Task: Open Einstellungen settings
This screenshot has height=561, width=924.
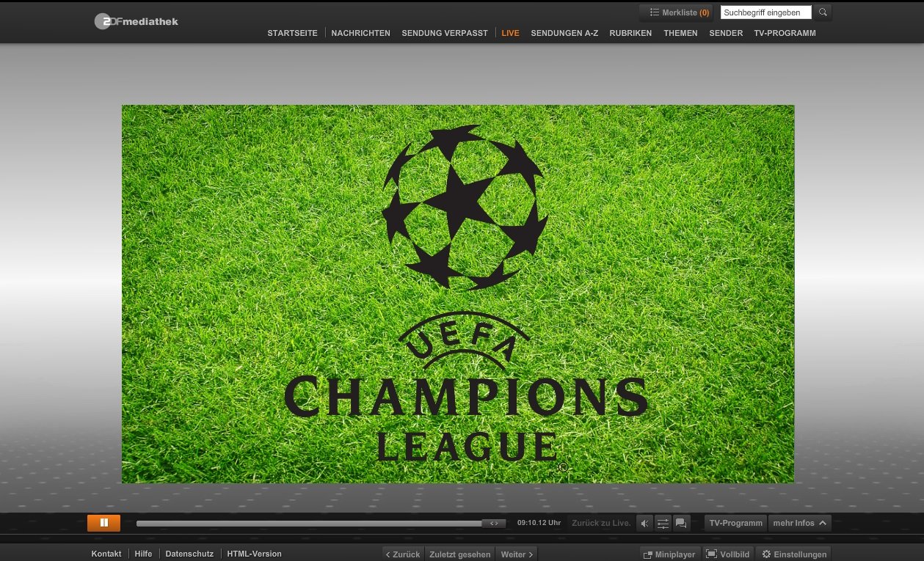Action: click(x=793, y=554)
